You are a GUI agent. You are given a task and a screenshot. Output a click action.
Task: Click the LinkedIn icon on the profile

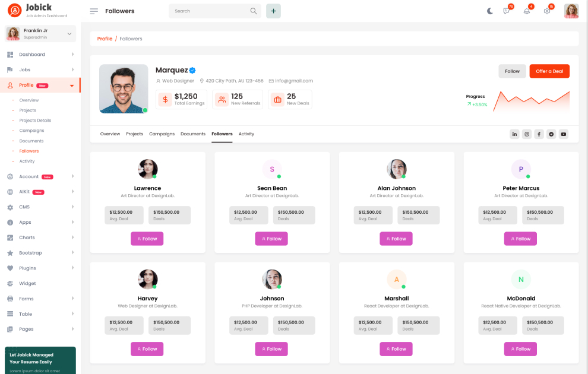pos(514,134)
